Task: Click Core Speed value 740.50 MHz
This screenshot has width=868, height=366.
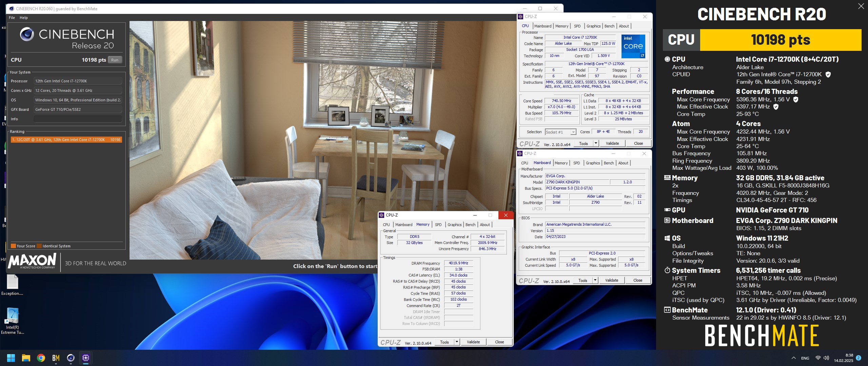Action: pyautogui.click(x=561, y=101)
